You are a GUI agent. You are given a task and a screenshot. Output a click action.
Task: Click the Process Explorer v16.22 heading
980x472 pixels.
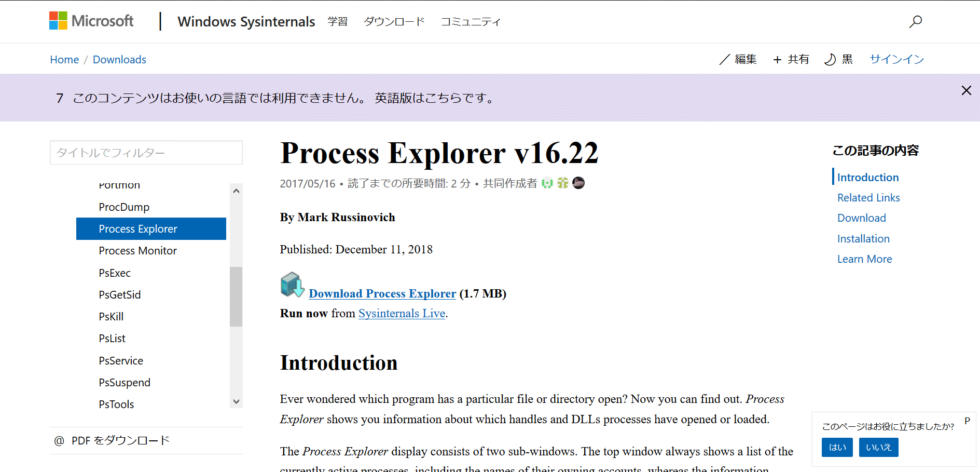[x=439, y=153]
